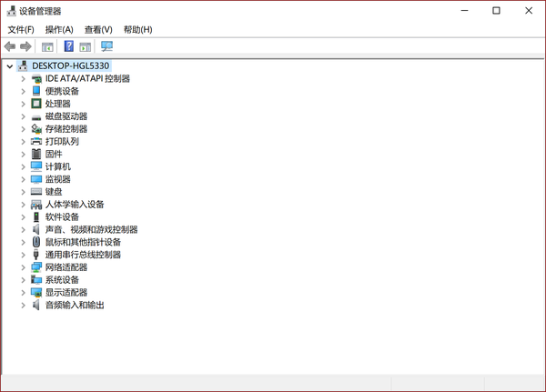This screenshot has height=392, width=546.
Task: Select the 固件 tree label
Action: click(x=54, y=154)
